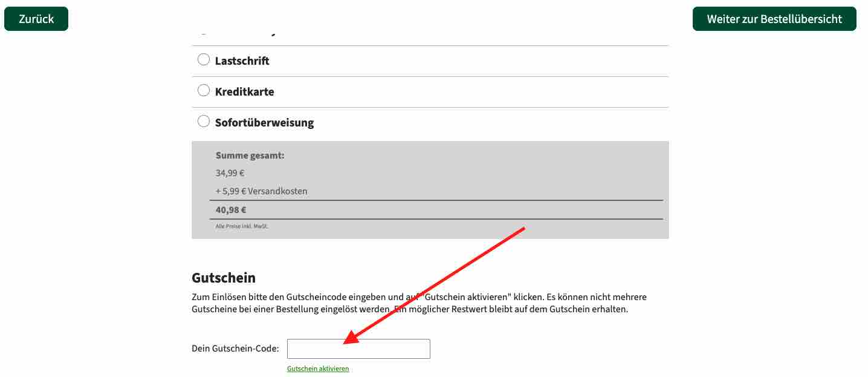Click the Lastschrift label text

point(242,61)
